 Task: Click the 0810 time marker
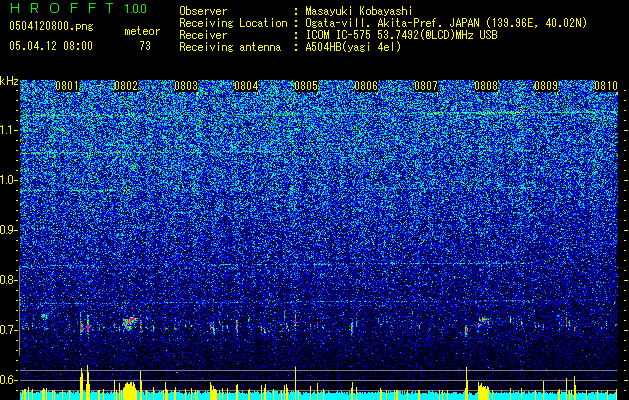click(606, 86)
